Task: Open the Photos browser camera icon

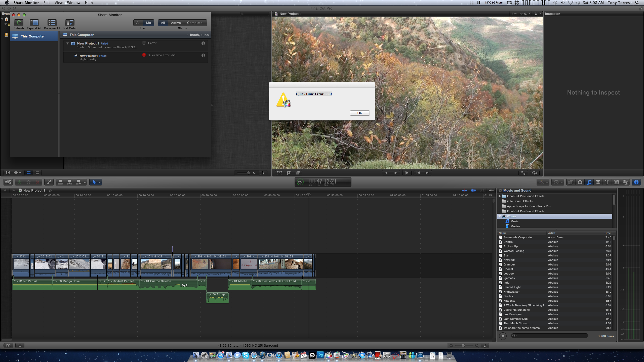Action: (580, 182)
